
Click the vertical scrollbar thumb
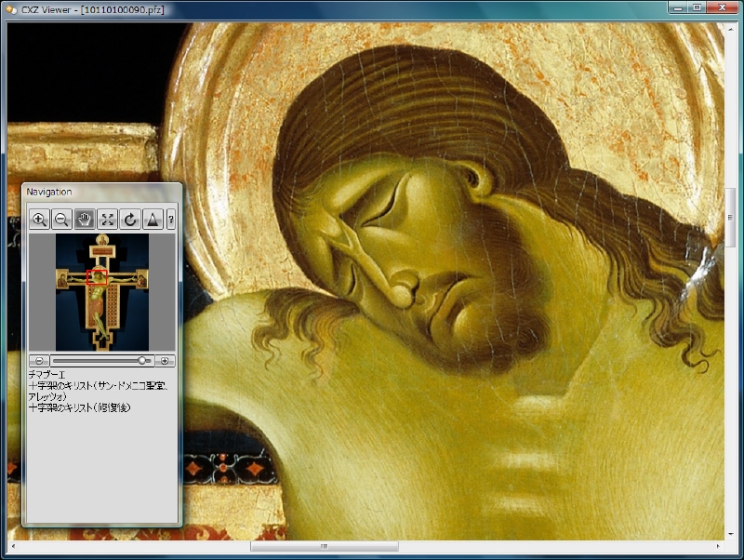pos(730,217)
